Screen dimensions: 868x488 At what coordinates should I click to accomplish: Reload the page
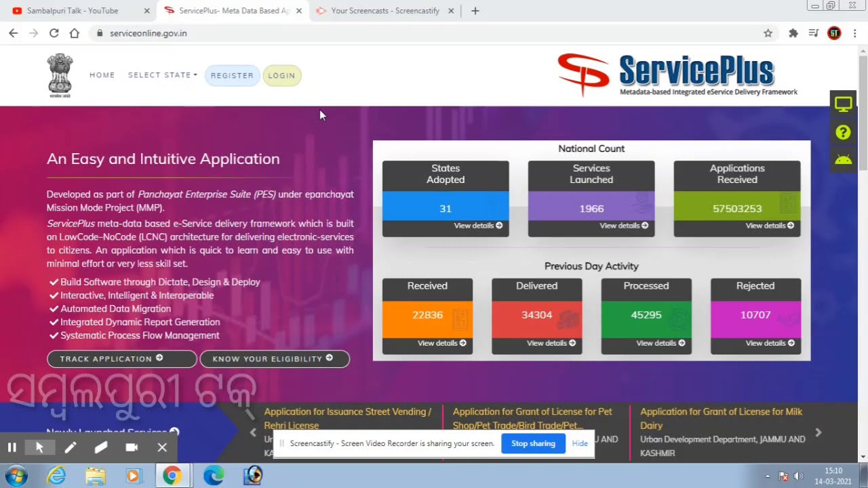[54, 33]
